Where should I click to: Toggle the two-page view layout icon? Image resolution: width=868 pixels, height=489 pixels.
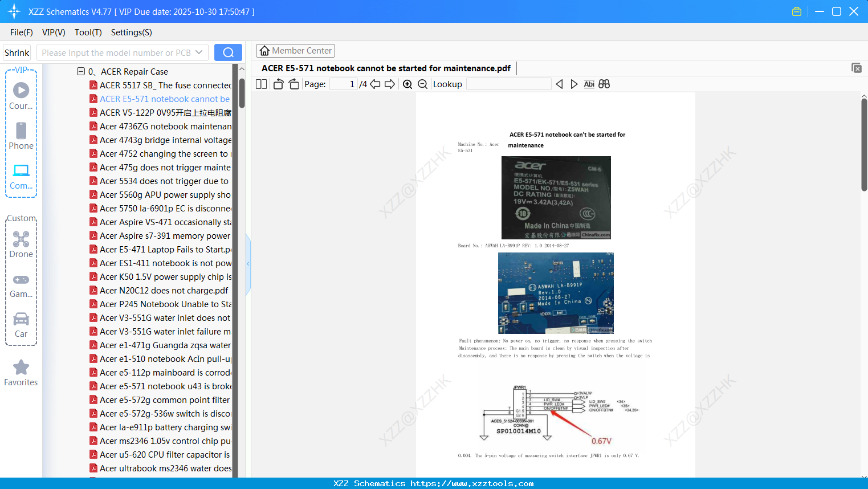pos(262,84)
